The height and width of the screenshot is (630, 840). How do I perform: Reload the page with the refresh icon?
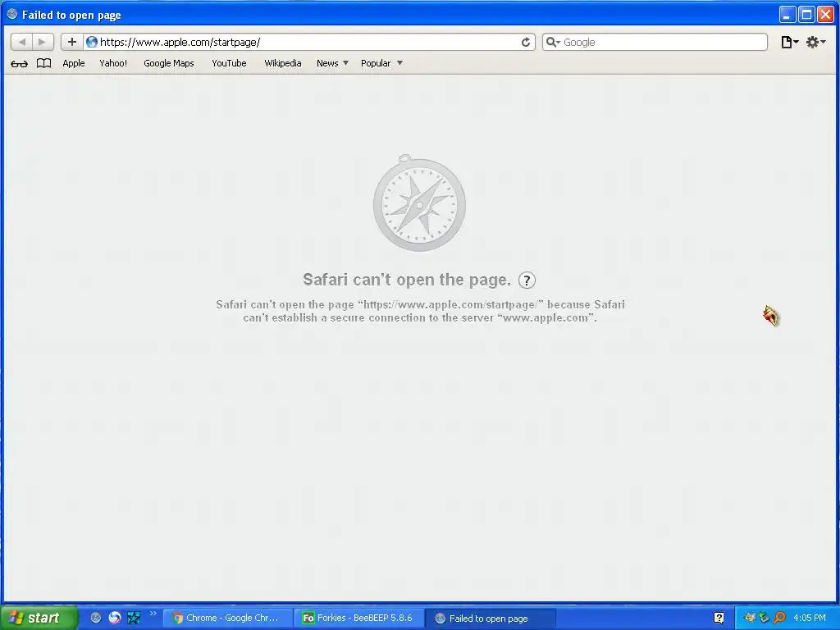click(526, 43)
